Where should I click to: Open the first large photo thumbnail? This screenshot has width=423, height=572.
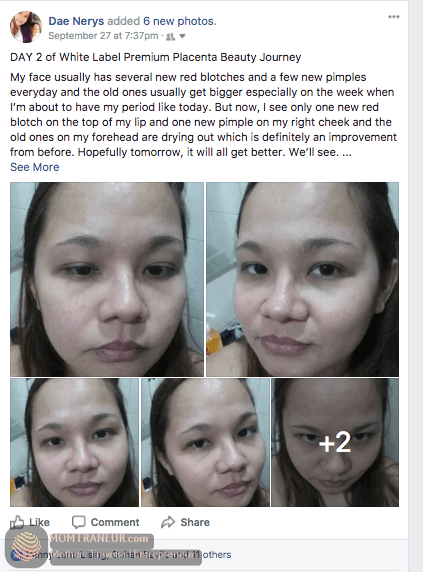click(107, 279)
